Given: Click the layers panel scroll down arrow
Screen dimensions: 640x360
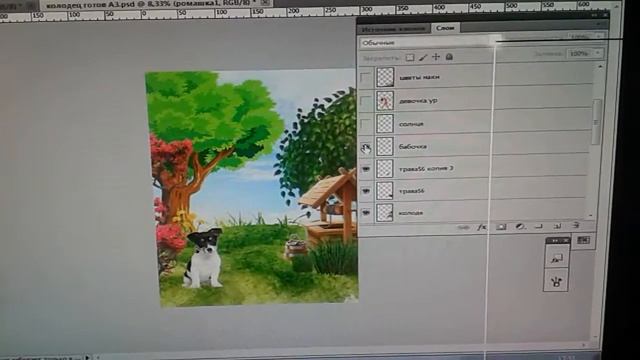Looking at the screenshot, I should tap(591, 216).
